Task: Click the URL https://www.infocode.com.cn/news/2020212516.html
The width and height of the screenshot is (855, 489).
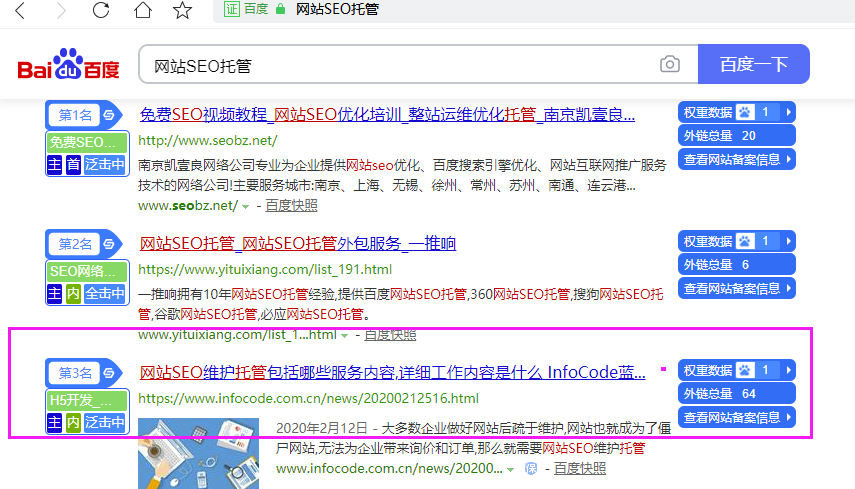Action: pos(308,399)
